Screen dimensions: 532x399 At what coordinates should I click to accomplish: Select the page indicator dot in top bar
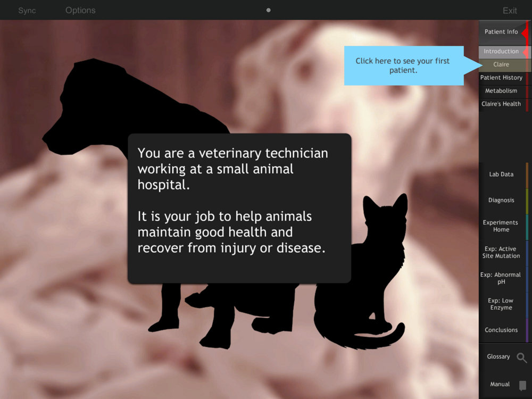point(268,10)
